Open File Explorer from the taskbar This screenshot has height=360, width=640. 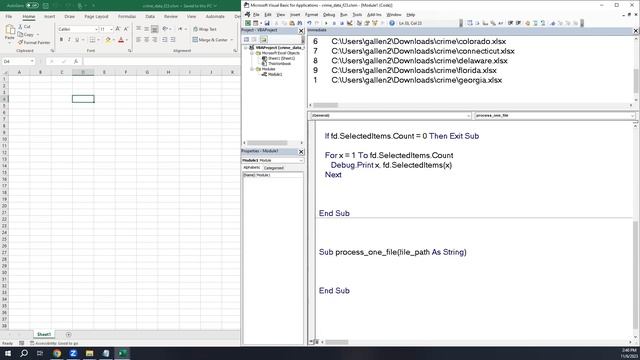(x=89, y=353)
